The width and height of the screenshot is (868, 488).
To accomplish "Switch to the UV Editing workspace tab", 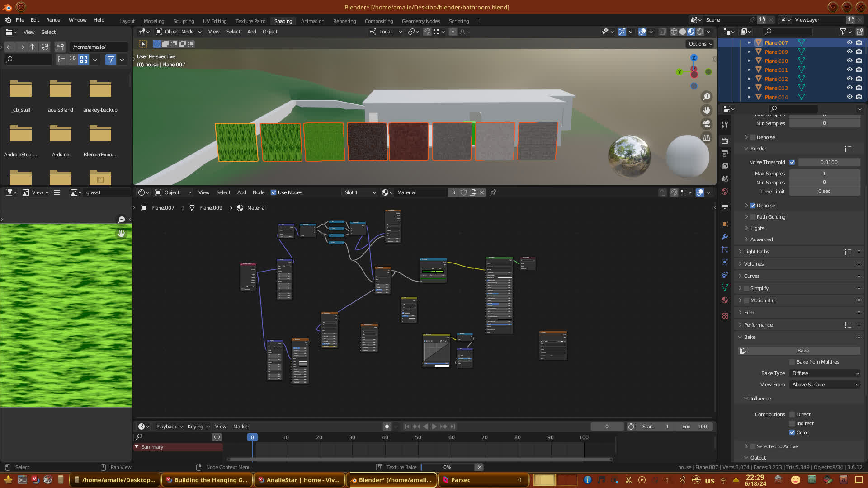I will point(214,21).
